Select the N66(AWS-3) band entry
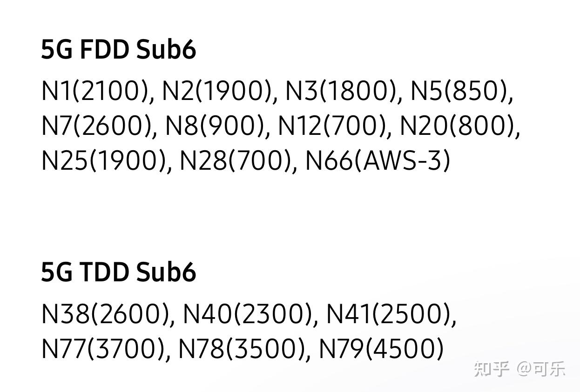Image resolution: width=580 pixels, height=392 pixels. [378, 160]
